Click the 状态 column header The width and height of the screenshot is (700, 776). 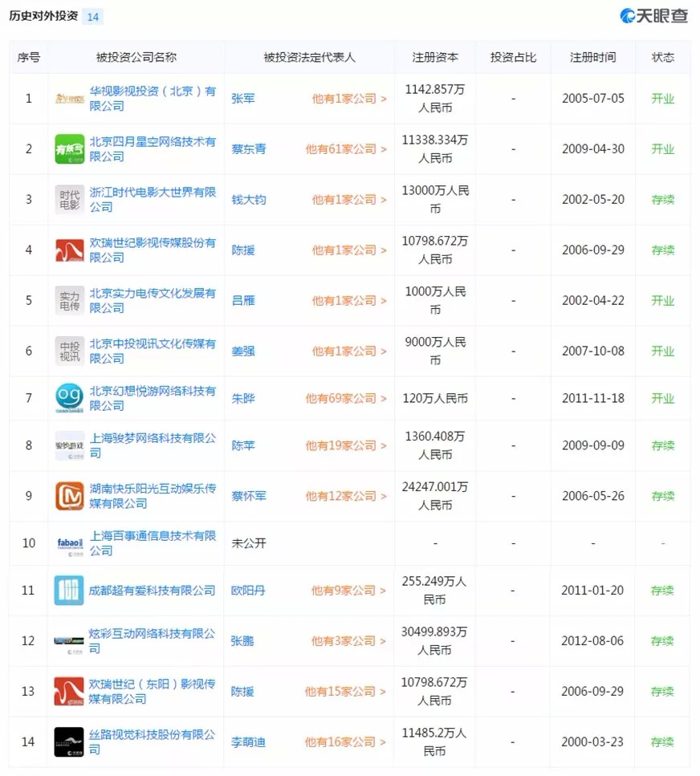(x=663, y=58)
